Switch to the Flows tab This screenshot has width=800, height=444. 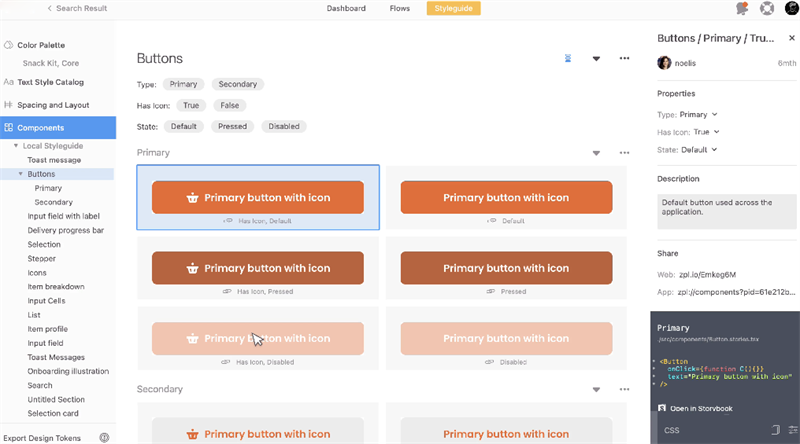399,9
